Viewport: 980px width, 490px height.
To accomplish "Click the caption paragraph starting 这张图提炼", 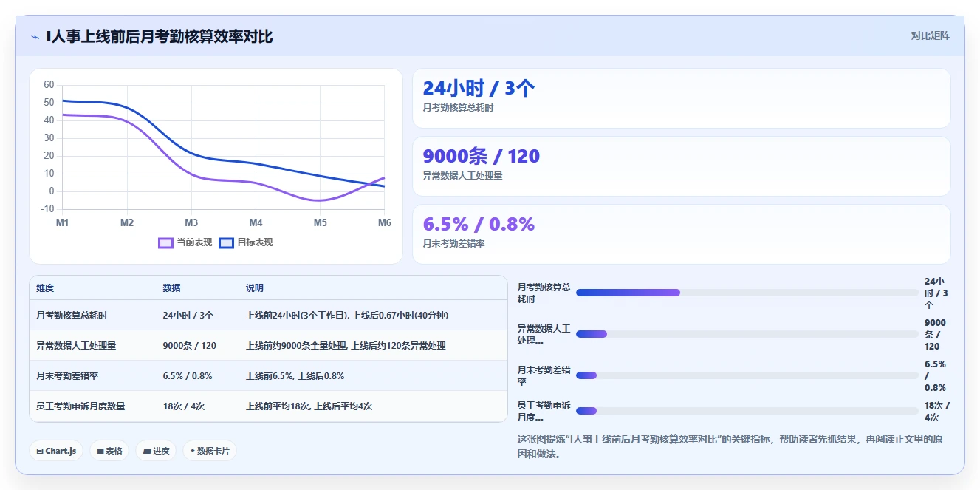I will [730, 447].
